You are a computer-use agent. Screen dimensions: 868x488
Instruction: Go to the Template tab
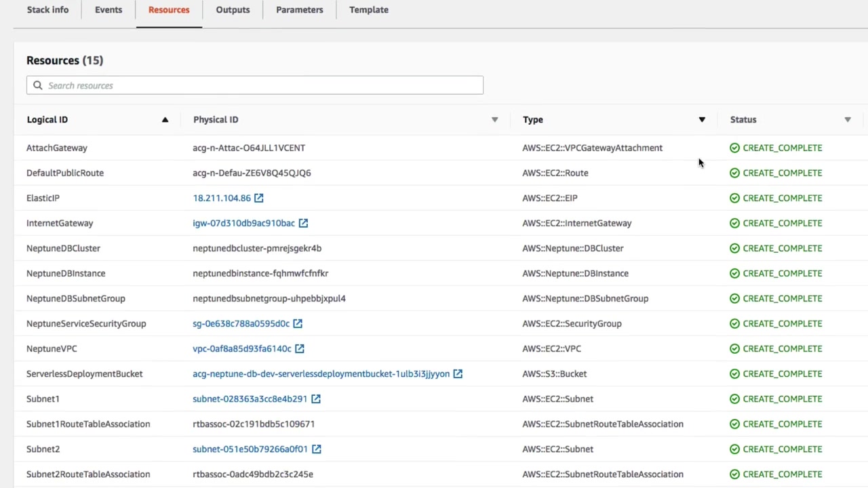tap(369, 10)
